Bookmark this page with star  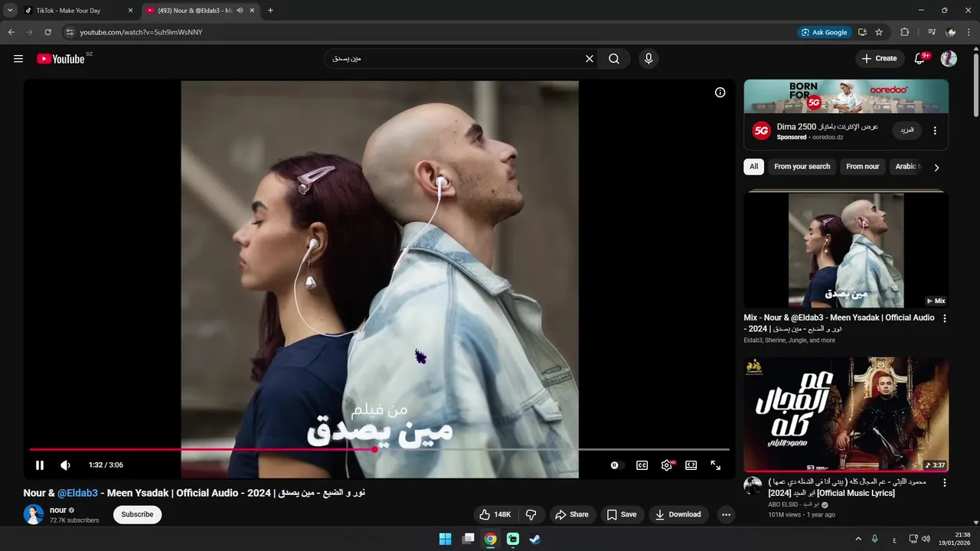click(x=879, y=32)
